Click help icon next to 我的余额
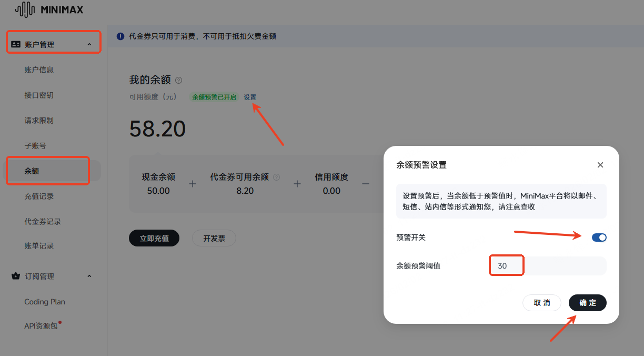Image resolution: width=644 pixels, height=356 pixels. (178, 81)
